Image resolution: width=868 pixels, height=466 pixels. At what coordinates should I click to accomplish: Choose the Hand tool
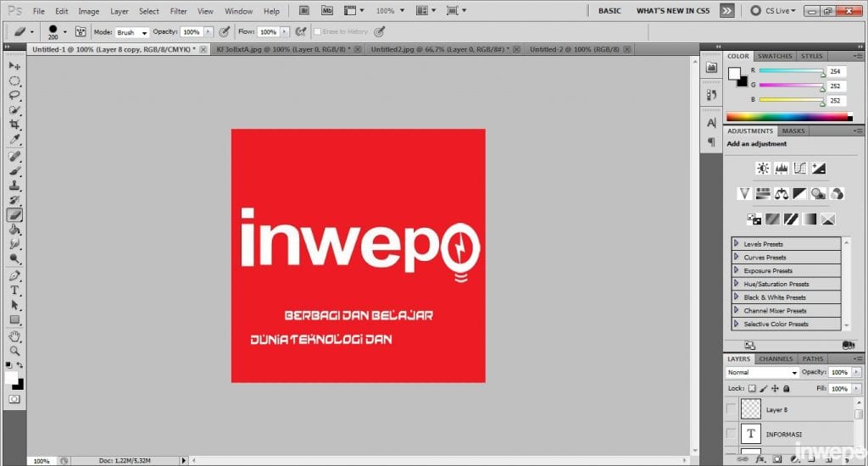click(14, 336)
